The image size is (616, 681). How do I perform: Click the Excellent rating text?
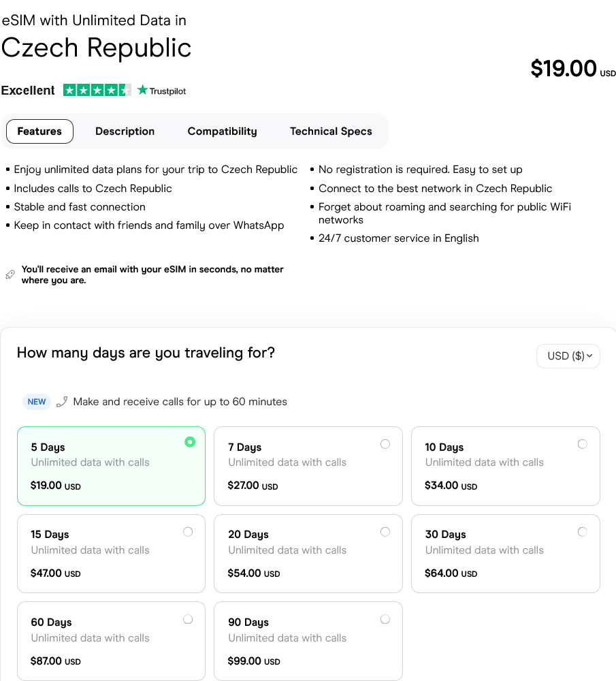28,91
